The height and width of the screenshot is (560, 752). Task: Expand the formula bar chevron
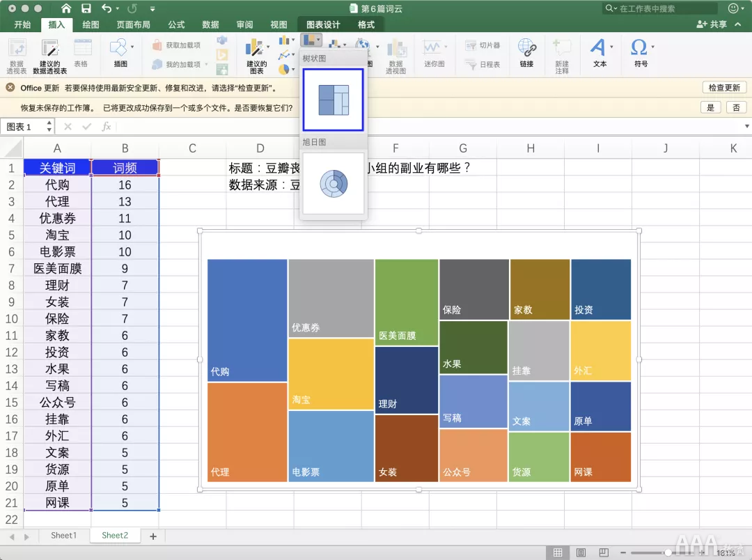coord(746,126)
